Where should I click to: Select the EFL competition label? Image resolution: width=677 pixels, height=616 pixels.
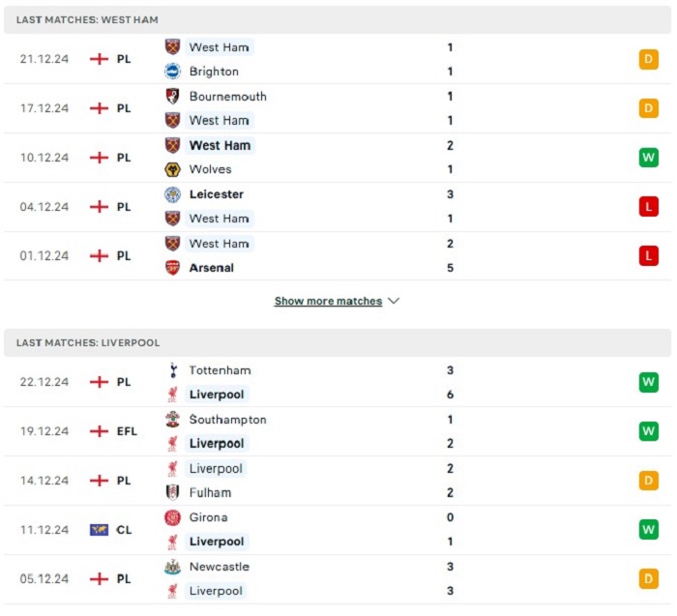128,431
